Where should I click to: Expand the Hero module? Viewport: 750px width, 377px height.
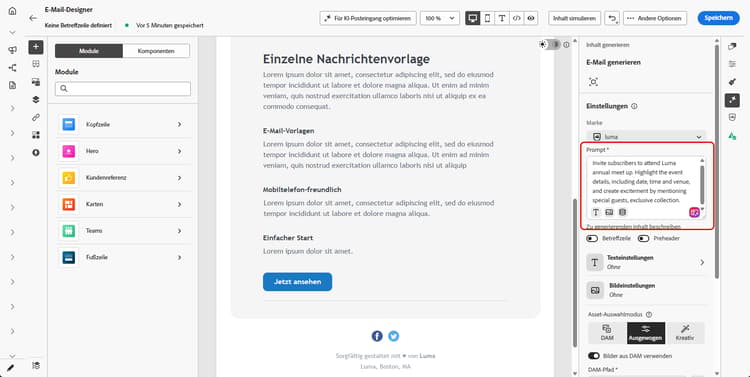[123, 151]
